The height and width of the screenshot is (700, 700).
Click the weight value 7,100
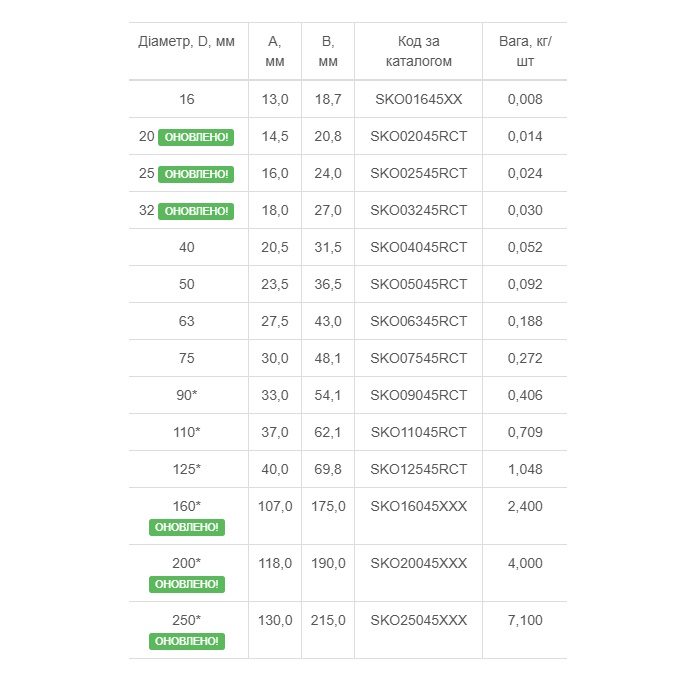pos(525,620)
